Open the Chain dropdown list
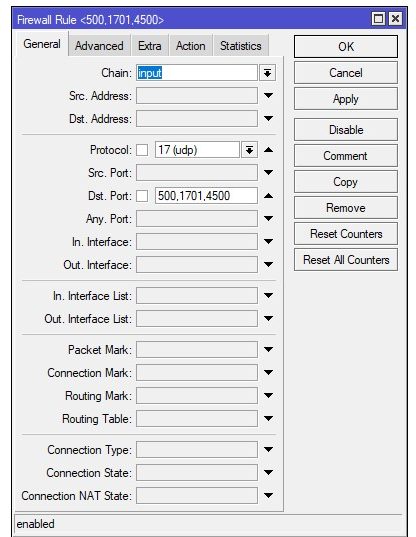Image resolution: width=416 pixels, height=537 pixels. 267,73
